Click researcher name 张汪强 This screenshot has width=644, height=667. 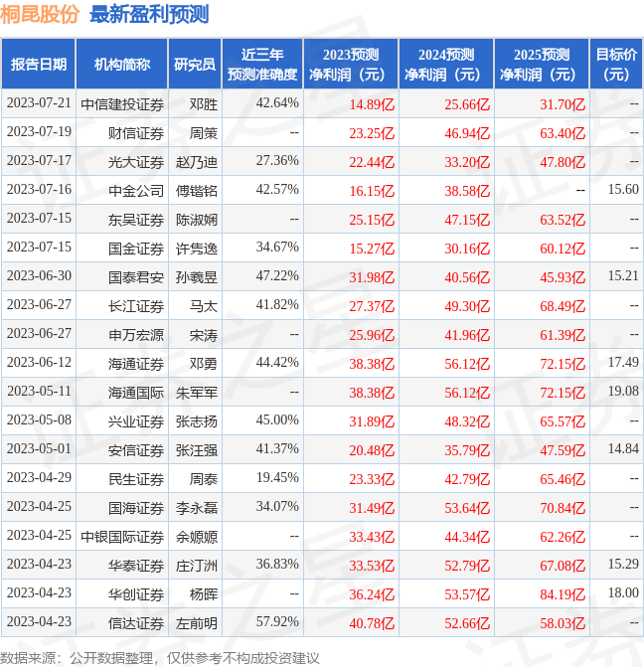(x=197, y=450)
